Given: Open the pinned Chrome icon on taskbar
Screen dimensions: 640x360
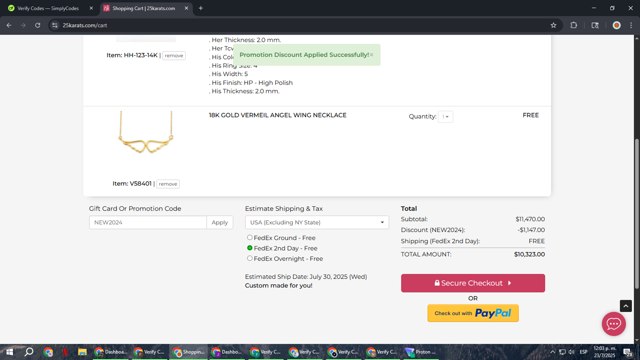Looking at the screenshot, I should click(48, 352).
